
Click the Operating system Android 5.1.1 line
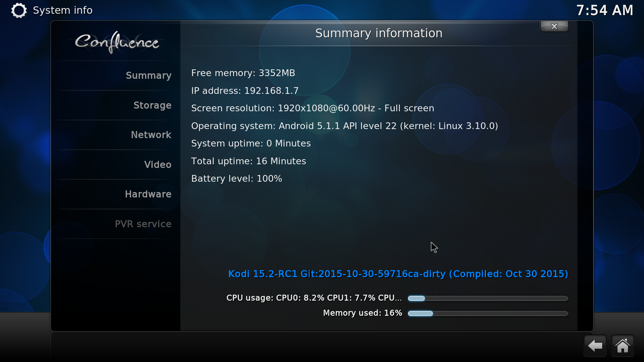pos(344,126)
